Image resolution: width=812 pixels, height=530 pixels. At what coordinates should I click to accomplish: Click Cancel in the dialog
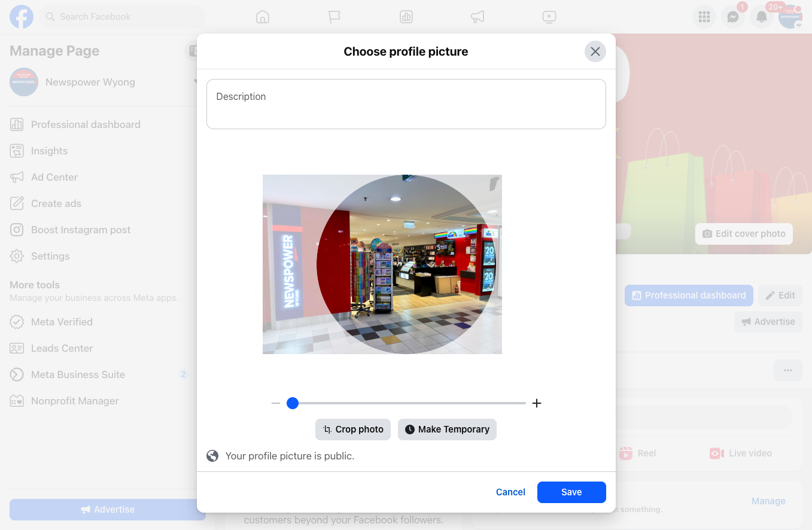tap(510, 492)
